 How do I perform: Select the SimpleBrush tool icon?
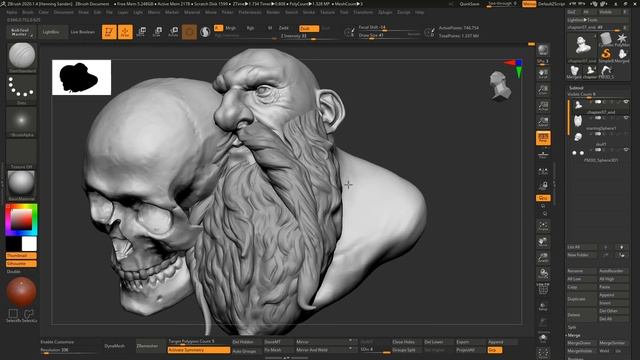(x=606, y=55)
